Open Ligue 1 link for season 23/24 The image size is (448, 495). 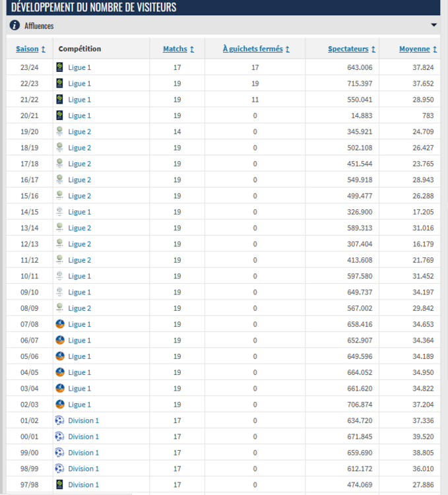[79, 67]
